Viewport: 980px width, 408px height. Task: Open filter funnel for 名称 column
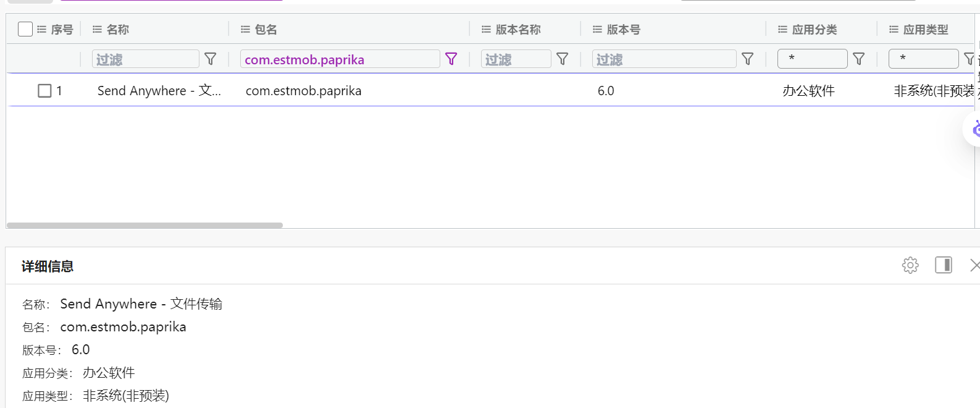point(211,59)
